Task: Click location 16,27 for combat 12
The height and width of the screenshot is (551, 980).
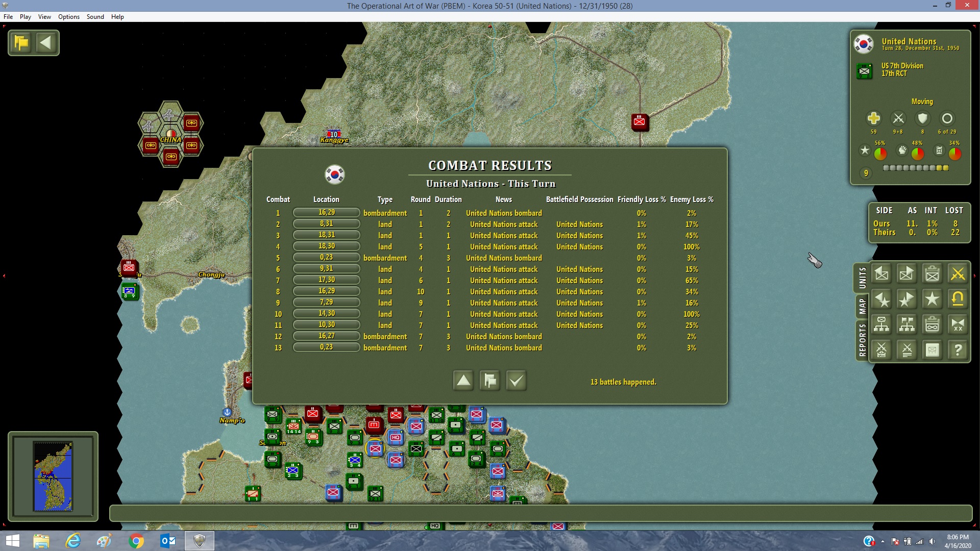Action: coord(327,336)
